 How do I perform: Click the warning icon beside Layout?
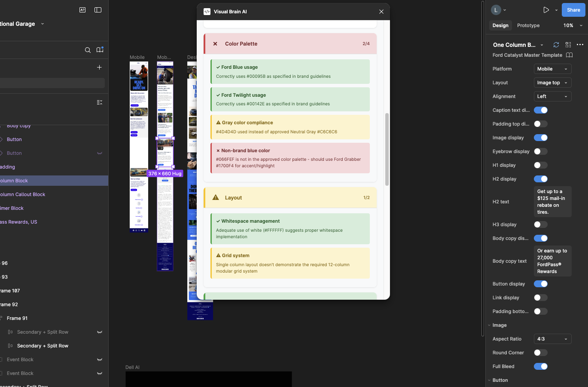click(x=216, y=197)
